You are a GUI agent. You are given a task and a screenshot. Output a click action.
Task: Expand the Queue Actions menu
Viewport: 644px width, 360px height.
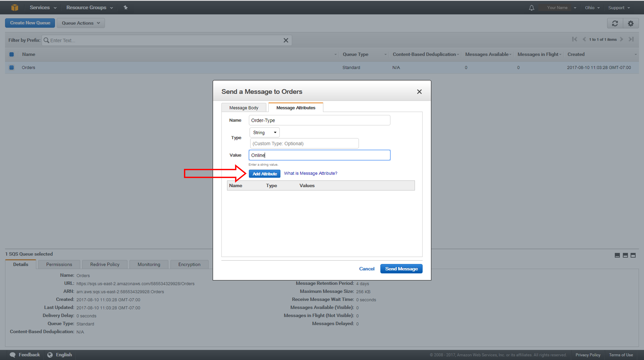point(80,23)
